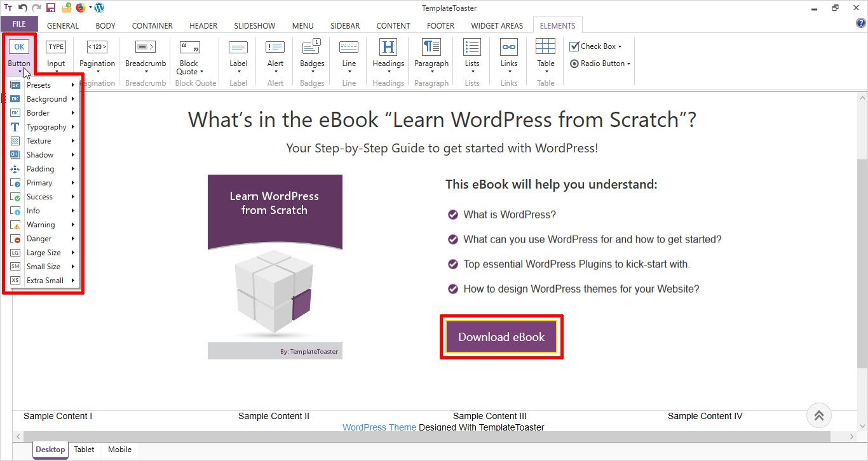Expand the Presets submenu

tap(43, 85)
